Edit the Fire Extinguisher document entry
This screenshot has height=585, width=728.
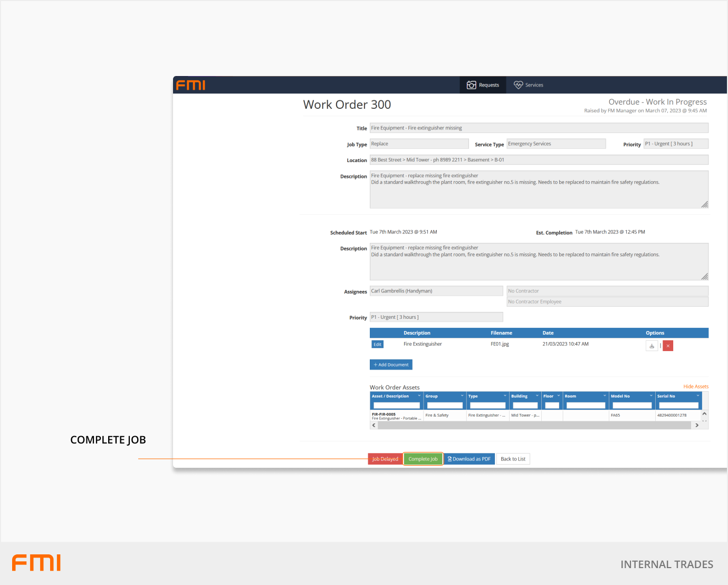(377, 344)
